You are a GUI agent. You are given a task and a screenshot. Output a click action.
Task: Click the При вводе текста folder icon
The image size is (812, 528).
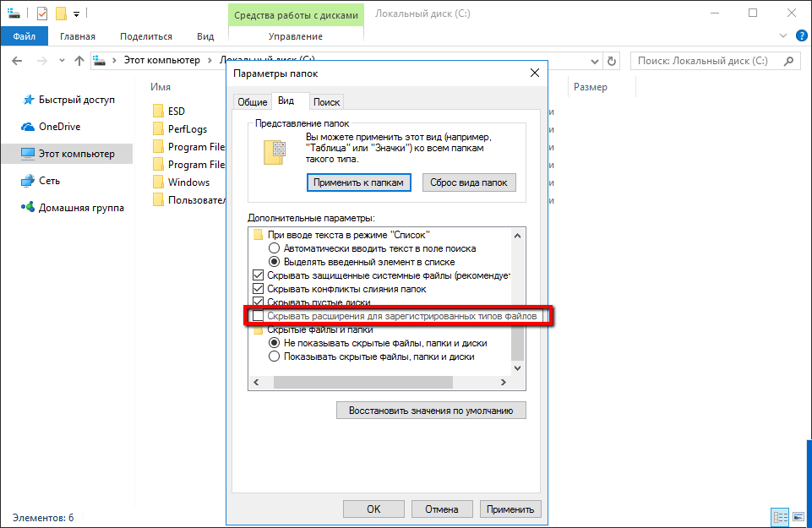258,235
